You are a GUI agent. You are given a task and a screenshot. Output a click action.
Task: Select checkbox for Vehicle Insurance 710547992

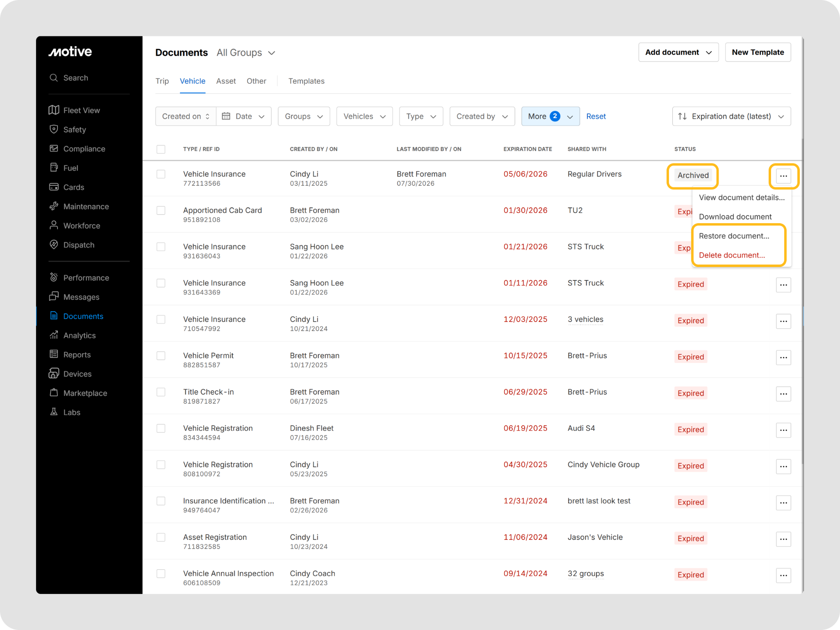pyautogui.click(x=161, y=320)
